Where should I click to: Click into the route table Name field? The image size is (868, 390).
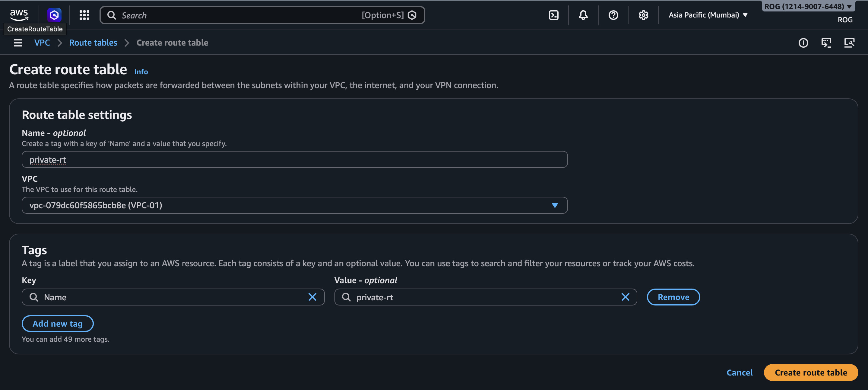(x=294, y=160)
